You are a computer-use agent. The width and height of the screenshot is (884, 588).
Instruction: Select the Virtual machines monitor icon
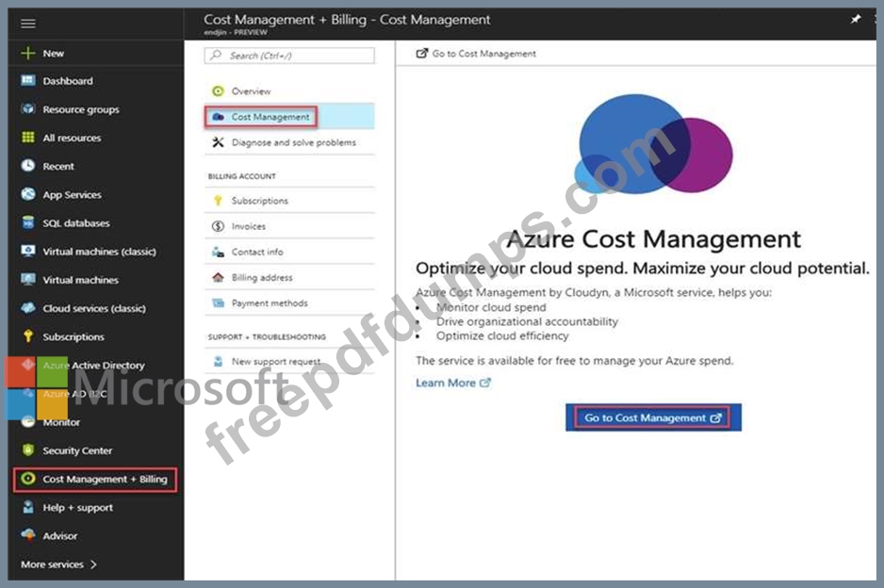pos(27,280)
